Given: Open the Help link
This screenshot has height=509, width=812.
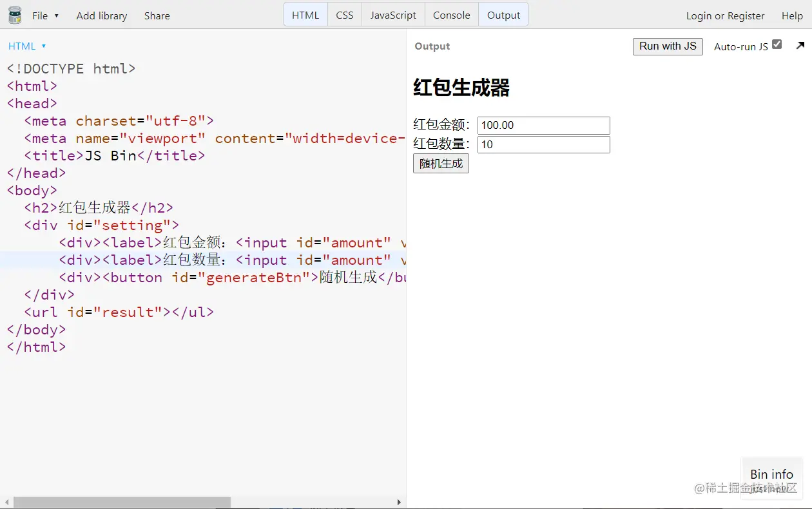Looking at the screenshot, I should 792,15.
